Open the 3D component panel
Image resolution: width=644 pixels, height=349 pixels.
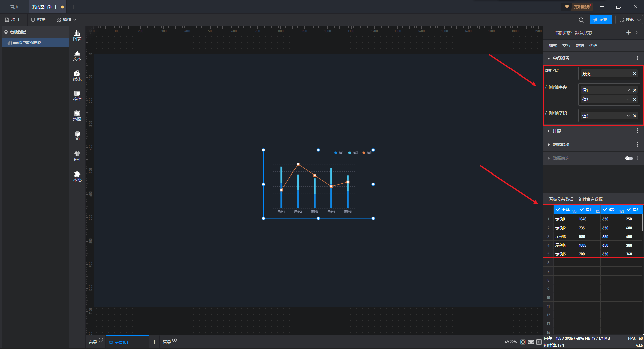point(77,136)
